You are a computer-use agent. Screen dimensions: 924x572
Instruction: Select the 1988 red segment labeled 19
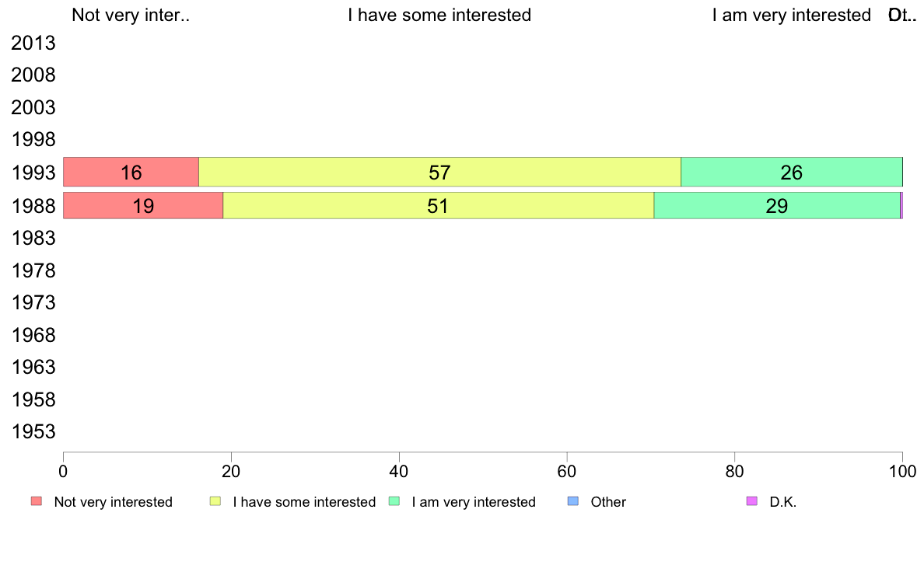point(143,206)
